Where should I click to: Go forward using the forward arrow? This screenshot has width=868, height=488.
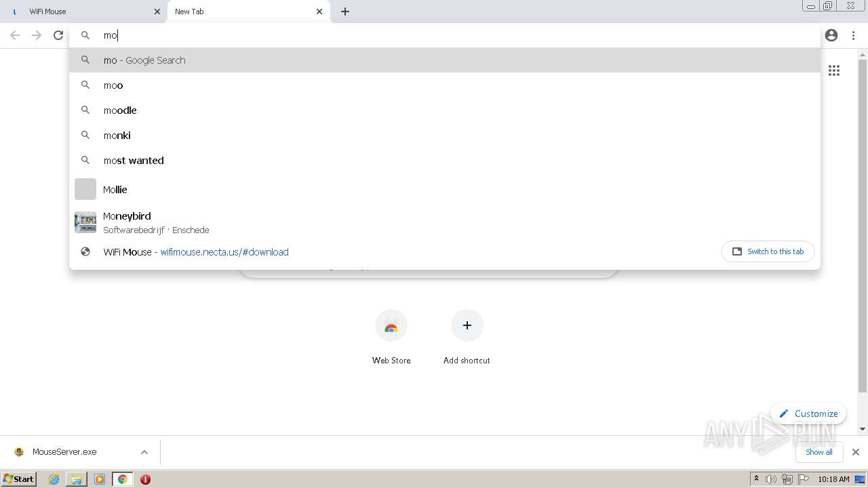37,35
